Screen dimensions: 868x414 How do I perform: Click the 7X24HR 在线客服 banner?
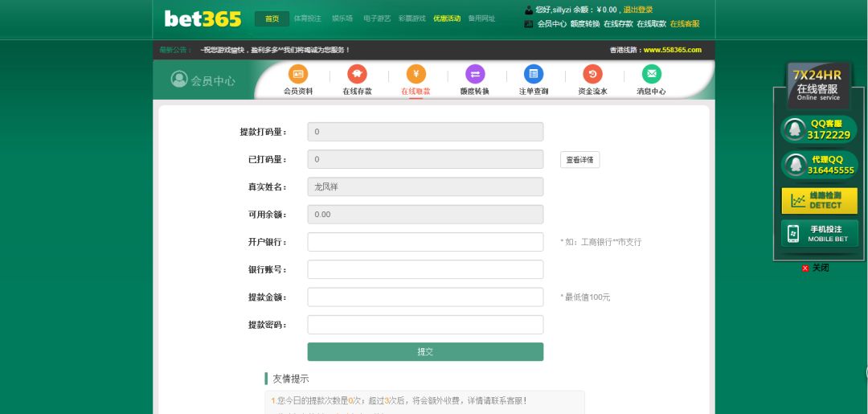(x=819, y=84)
